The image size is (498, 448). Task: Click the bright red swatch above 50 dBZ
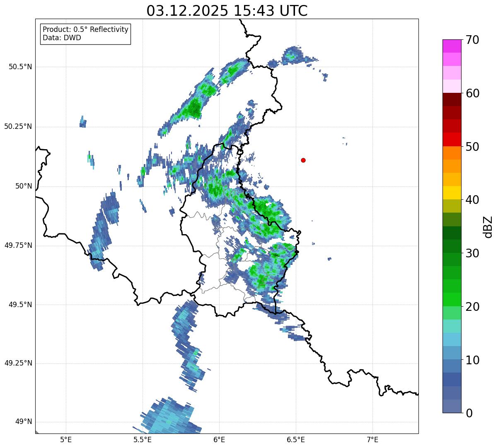[x=452, y=139]
